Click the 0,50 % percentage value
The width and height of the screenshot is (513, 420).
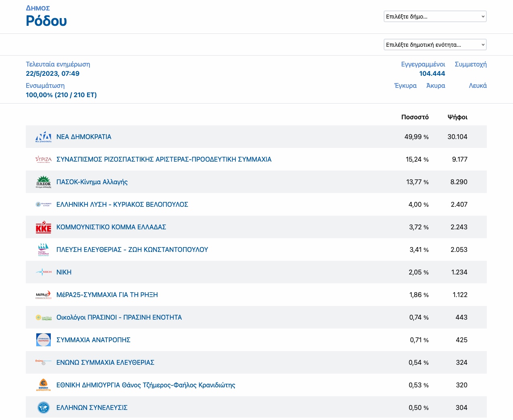pyautogui.click(x=419, y=408)
